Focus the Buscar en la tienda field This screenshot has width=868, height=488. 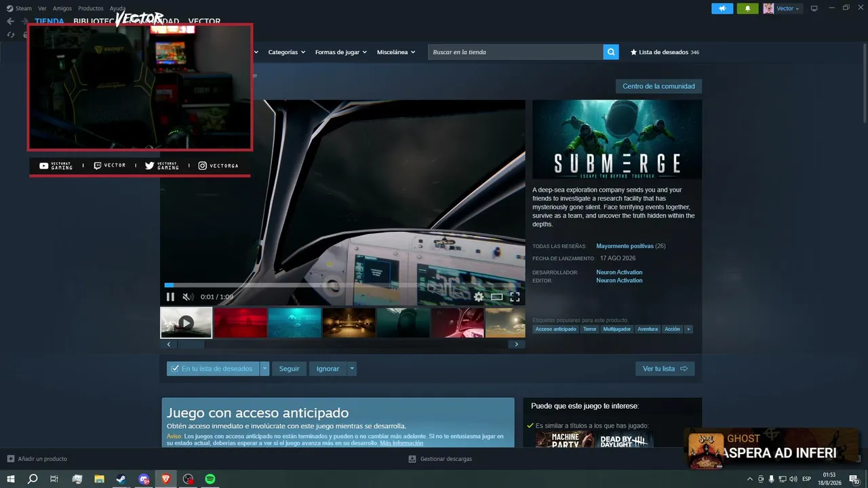coord(515,52)
